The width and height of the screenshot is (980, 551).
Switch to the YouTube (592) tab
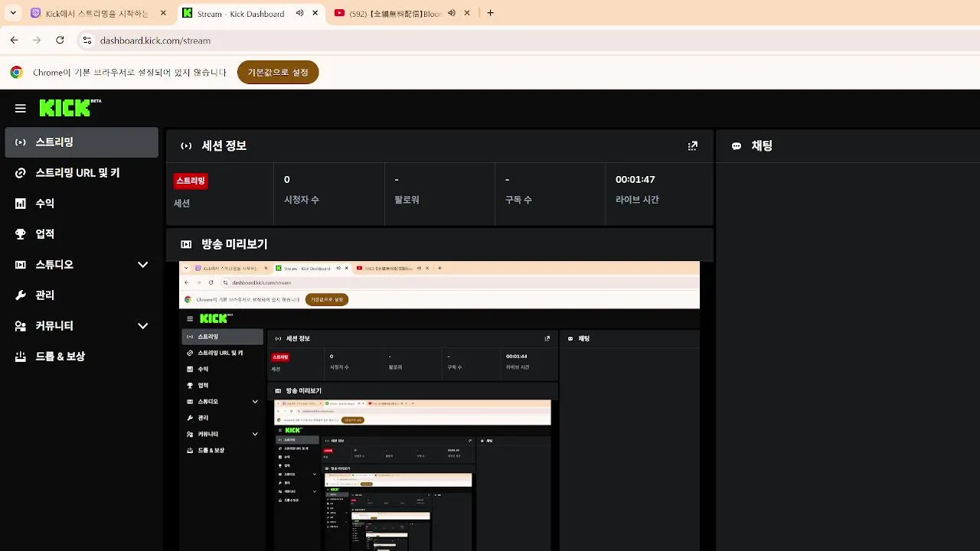403,13
